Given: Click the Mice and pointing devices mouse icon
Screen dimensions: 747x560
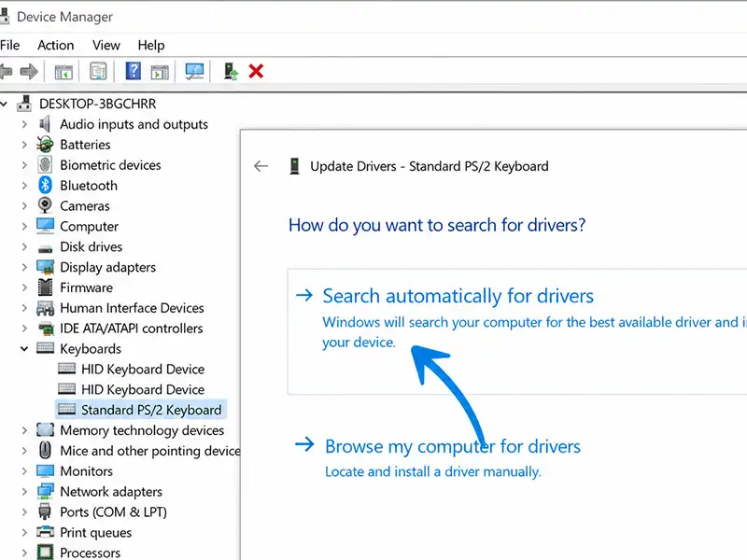Looking at the screenshot, I should [45, 450].
